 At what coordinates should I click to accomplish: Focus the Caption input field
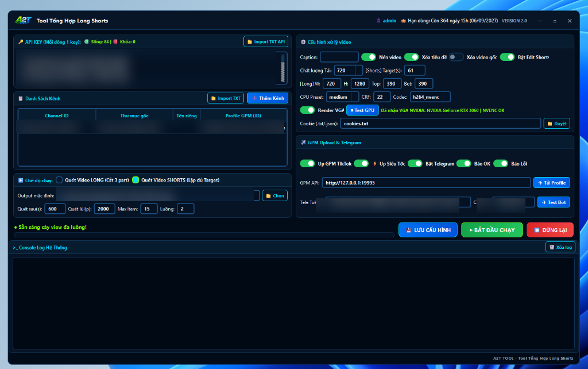pos(339,57)
